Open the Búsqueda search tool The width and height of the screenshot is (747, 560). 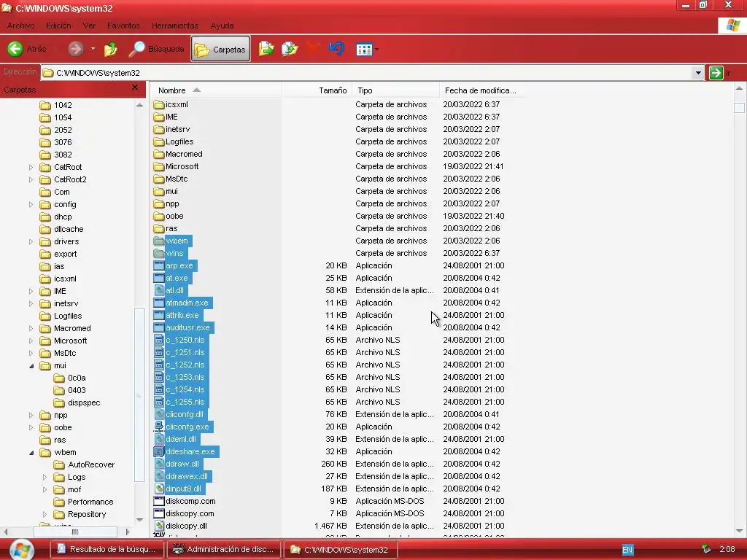(156, 49)
